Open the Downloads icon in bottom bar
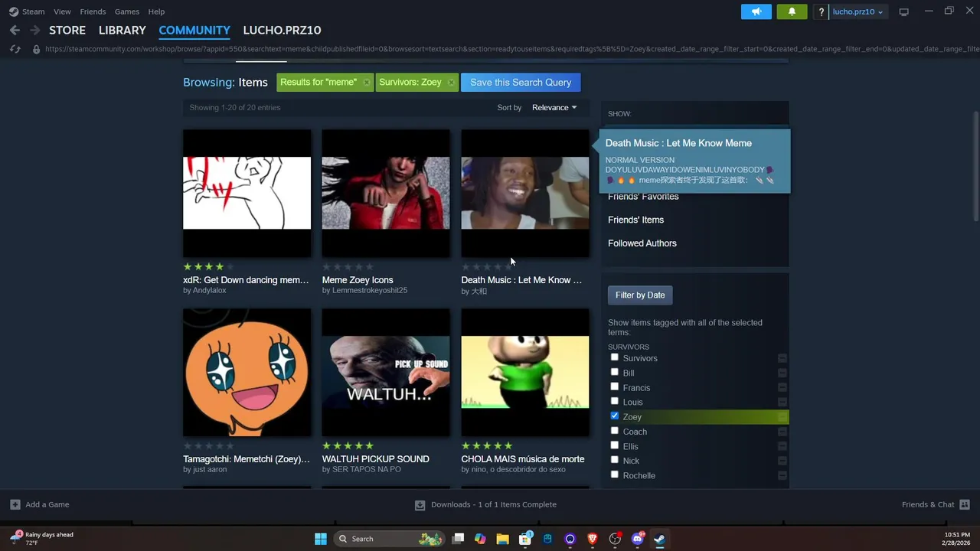This screenshot has height=551, width=980. [x=420, y=505]
